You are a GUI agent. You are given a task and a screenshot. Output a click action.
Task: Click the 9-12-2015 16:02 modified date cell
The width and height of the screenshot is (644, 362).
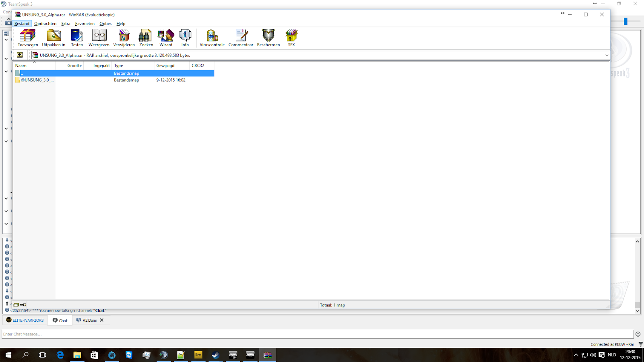(171, 80)
